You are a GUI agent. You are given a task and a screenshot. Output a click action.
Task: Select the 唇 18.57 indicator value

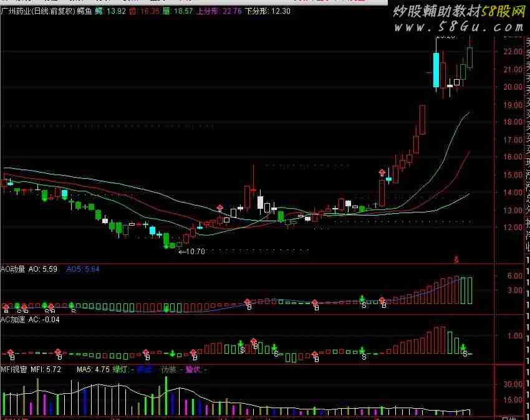178,11
